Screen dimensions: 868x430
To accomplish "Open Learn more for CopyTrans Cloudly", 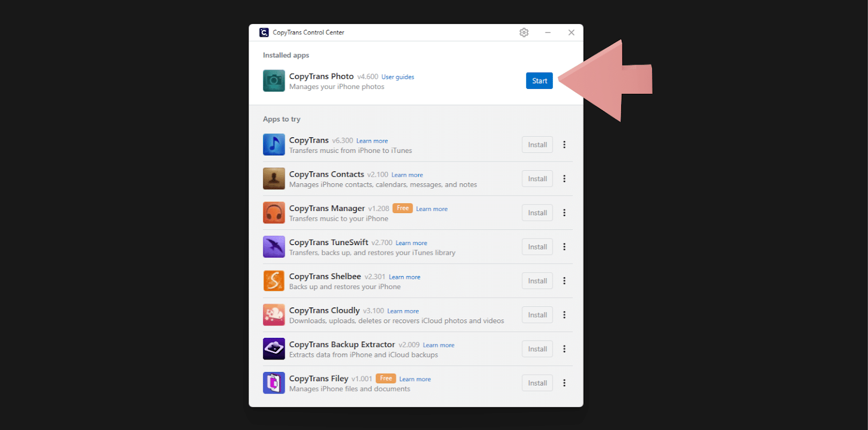I will click(403, 311).
